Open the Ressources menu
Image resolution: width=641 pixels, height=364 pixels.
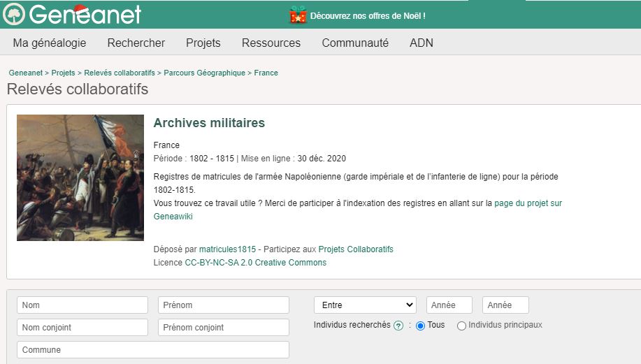click(271, 43)
